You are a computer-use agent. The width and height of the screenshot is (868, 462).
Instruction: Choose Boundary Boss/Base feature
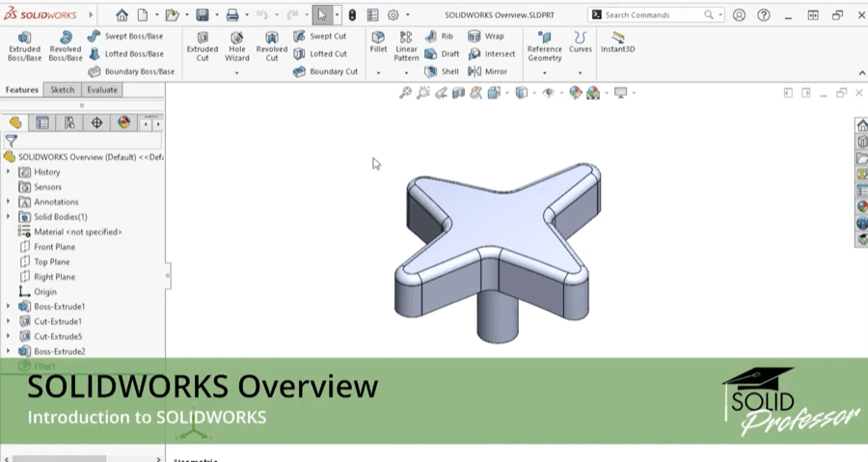tap(131, 71)
